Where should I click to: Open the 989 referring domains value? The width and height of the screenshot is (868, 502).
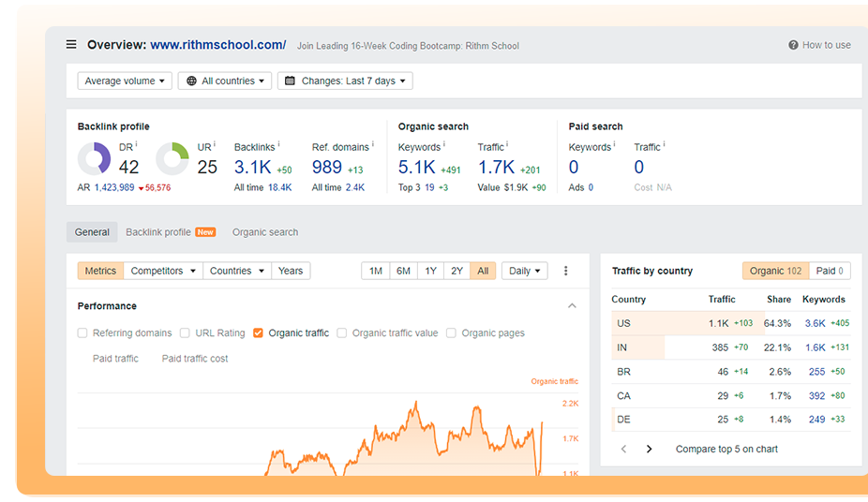pos(326,167)
